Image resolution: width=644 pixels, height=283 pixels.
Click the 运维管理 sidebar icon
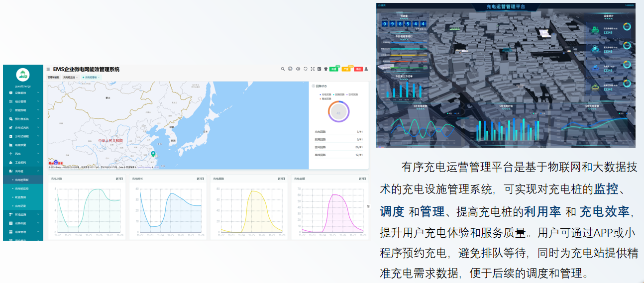(10, 232)
